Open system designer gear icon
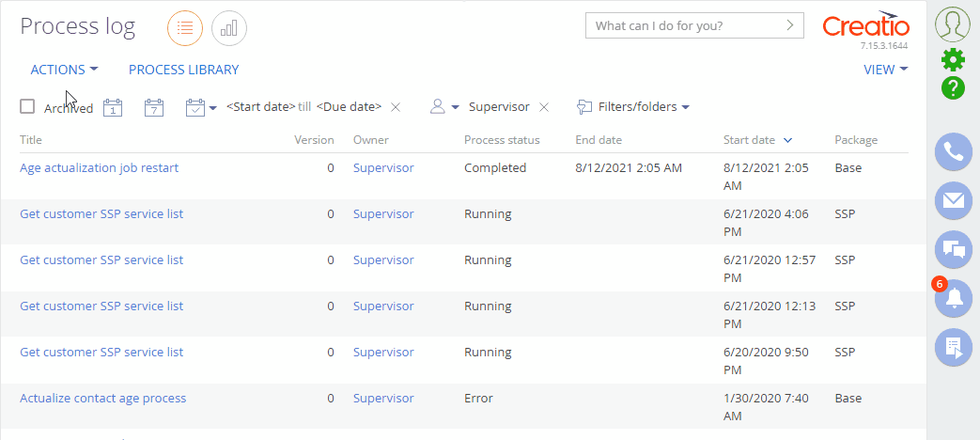Image resolution: width=980 pixels, height=440 pixels. click(x=953, y=60)
